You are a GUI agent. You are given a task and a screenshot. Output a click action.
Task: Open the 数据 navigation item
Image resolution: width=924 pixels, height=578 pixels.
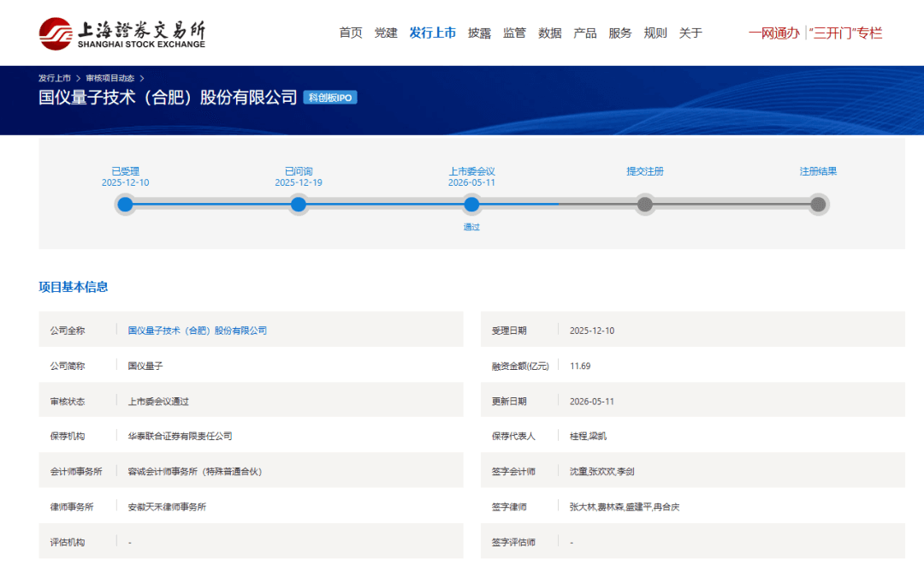coord(550,33)
